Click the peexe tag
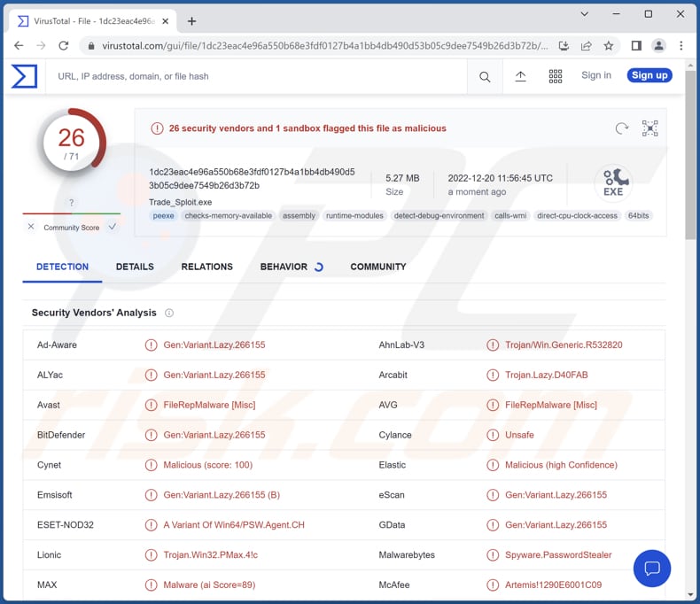 [x=163, y=216]
